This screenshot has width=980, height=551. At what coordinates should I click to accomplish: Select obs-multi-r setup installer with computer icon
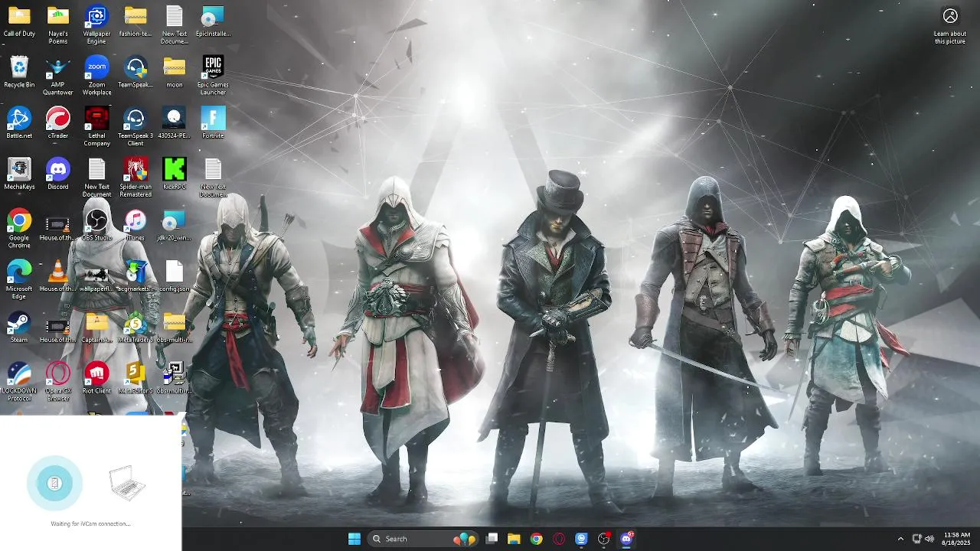[175, 378]
